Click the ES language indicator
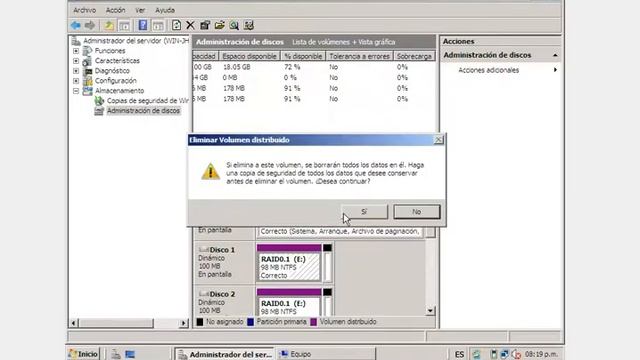 click(459, 354)
